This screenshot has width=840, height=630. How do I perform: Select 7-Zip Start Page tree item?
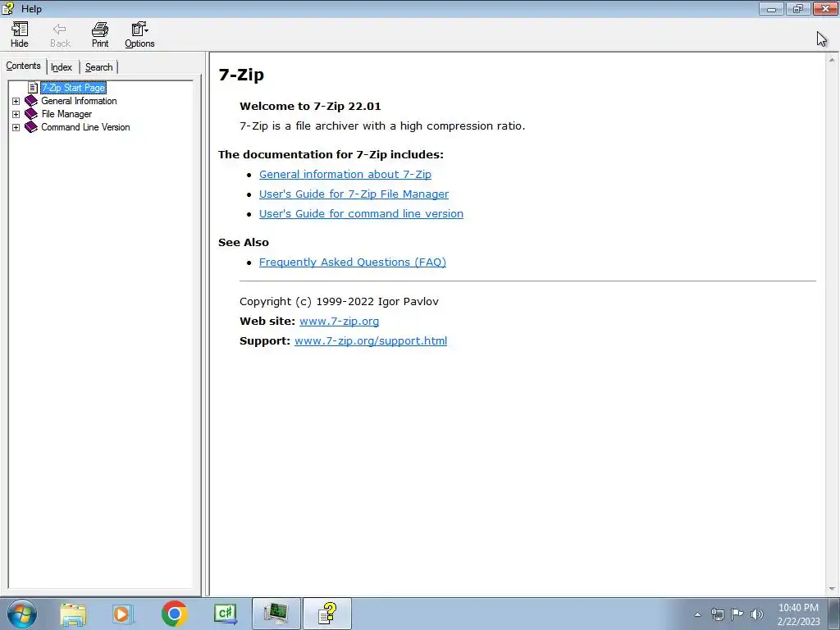(x=73, y=87)
